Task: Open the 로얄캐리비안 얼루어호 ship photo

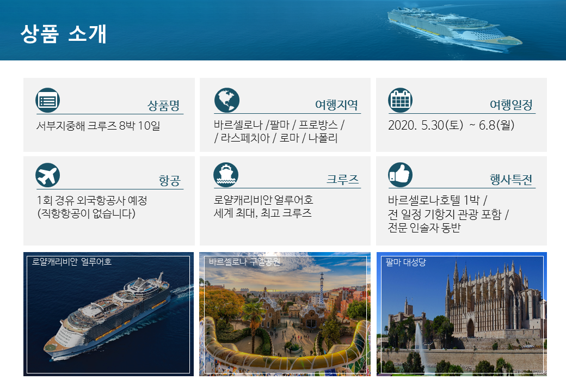Action: (109, 314)
